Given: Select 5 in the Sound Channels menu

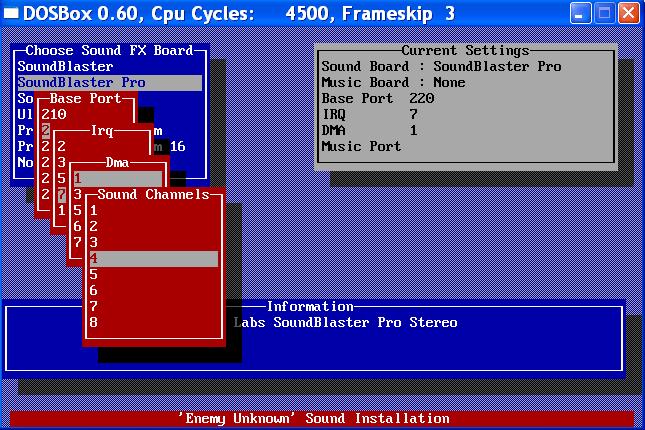Looking at the screenshot, I should click(154, 274).
